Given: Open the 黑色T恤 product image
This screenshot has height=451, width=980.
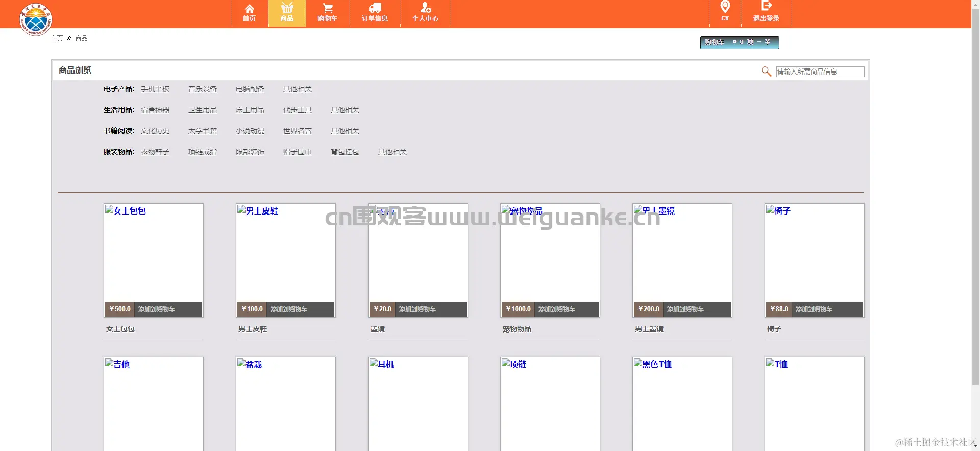Looking at the screenshot, I should tap(682, 403).
